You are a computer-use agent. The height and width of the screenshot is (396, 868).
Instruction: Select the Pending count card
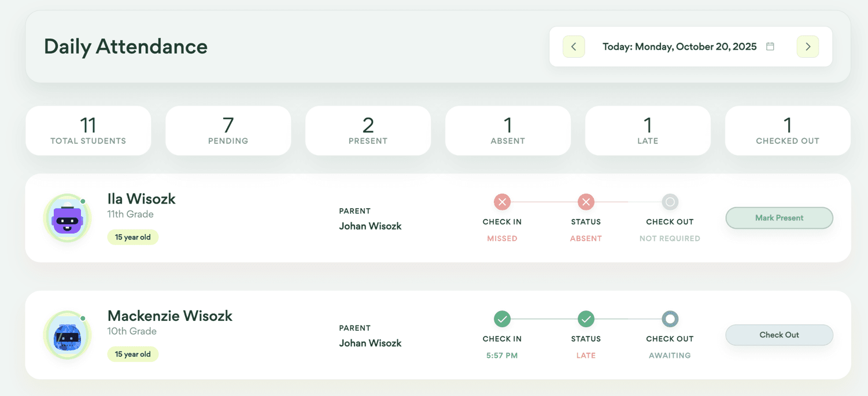228,131
